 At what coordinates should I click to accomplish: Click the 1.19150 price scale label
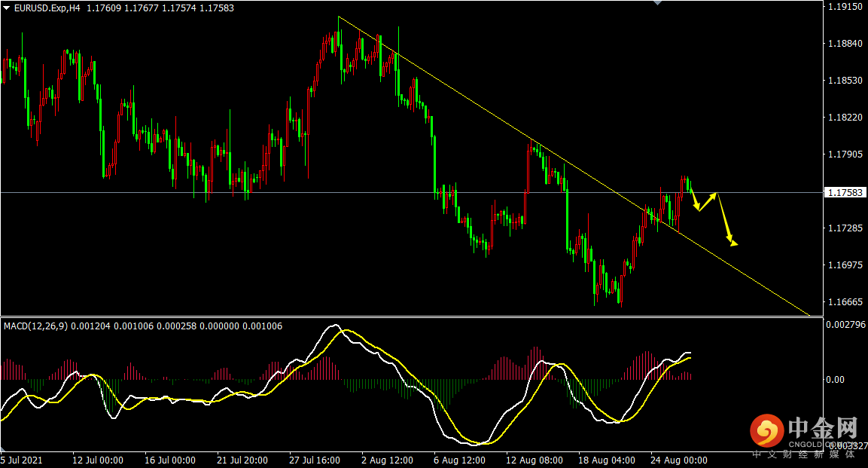[x=845, y=7]
